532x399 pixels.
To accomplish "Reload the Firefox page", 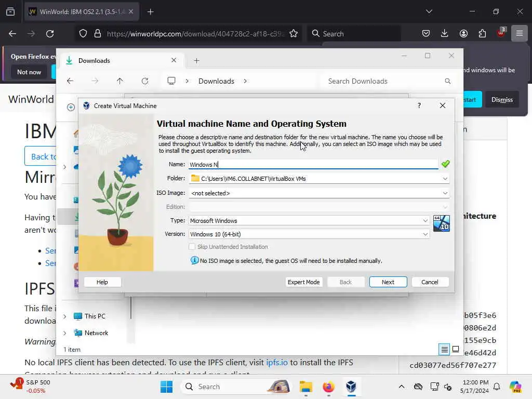I will point(50,34).
